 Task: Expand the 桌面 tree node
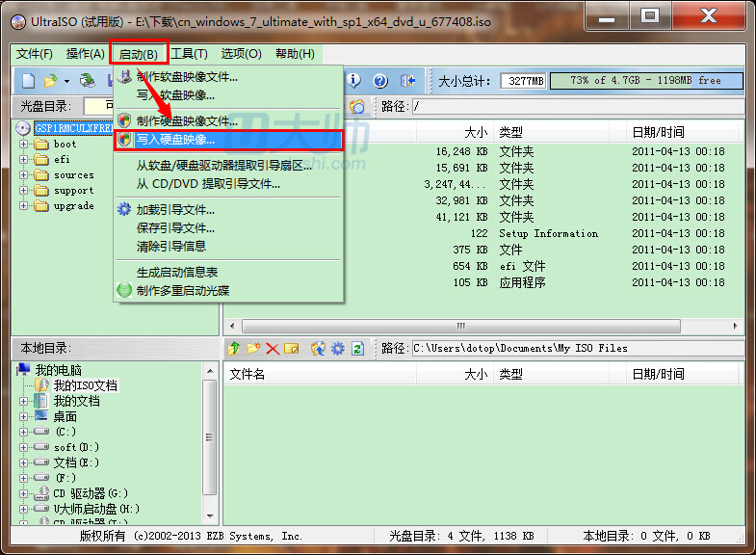(x=23, y=416)
